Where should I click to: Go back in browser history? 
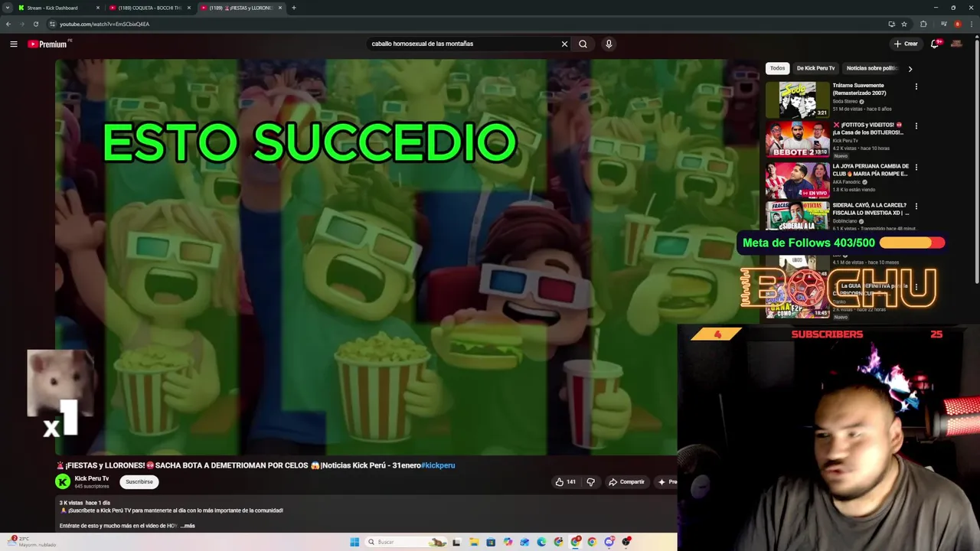pos(8,24)
